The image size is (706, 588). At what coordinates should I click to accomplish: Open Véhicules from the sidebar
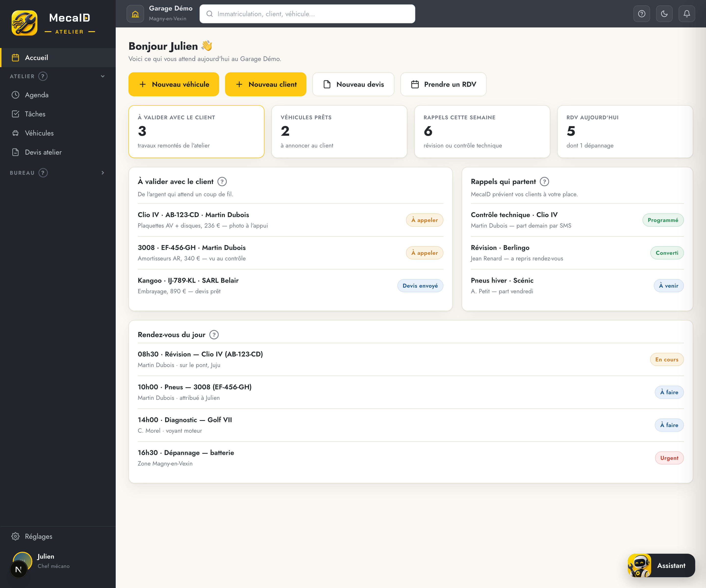coord(58,133)
